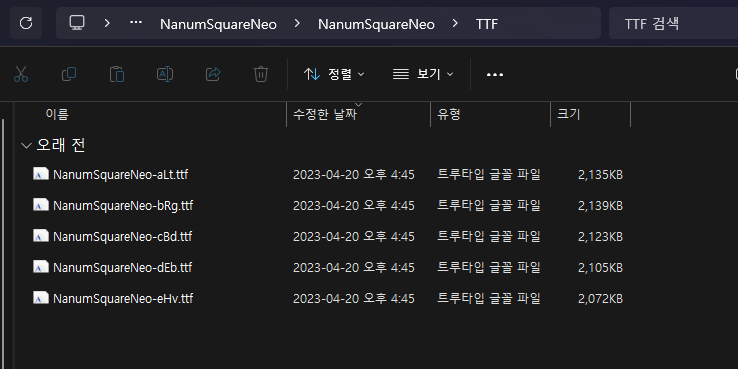Click the 트루타입 글꼴 파일 type of NanumSquareNeo-dEb.ttf
The height and width of the screenshot is (369, 738).
pos(489,267)
